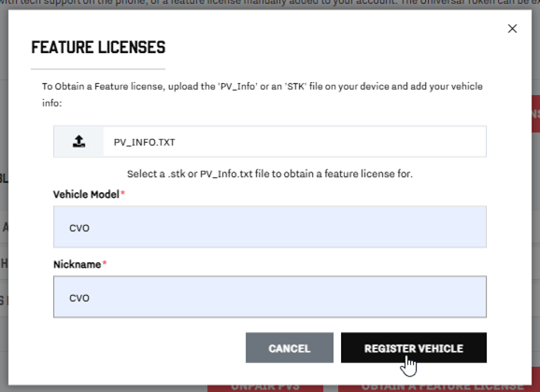The height and width of the screenshot is (392, 540).
Task: Click the Feature Licenses heading
Action: 98,48
